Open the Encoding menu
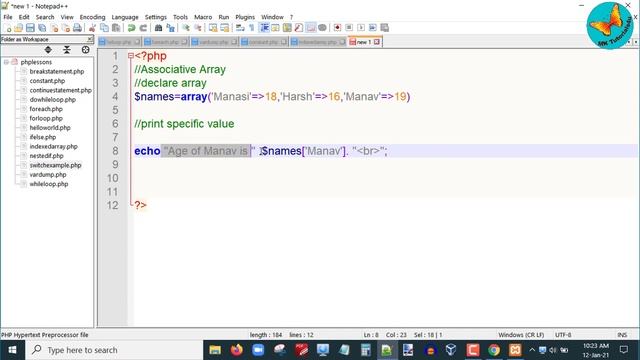 (x=92, y=17)
